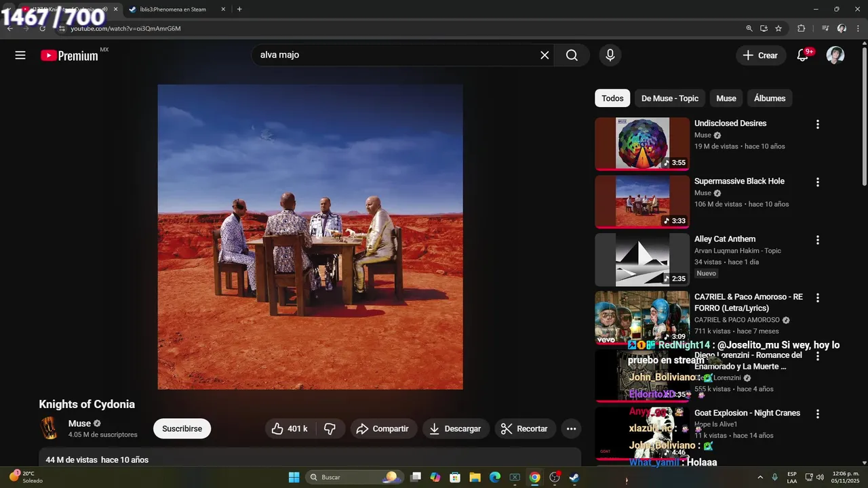Open options for Supermassive Black Hole video
The image size is (868, 488).
click(818, 182)
